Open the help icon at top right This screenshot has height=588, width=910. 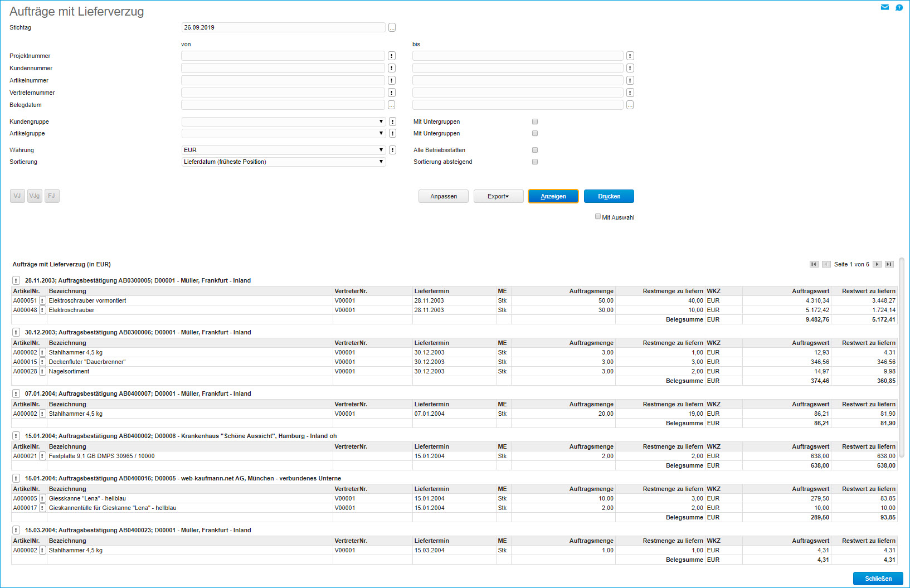pos(899,7)
